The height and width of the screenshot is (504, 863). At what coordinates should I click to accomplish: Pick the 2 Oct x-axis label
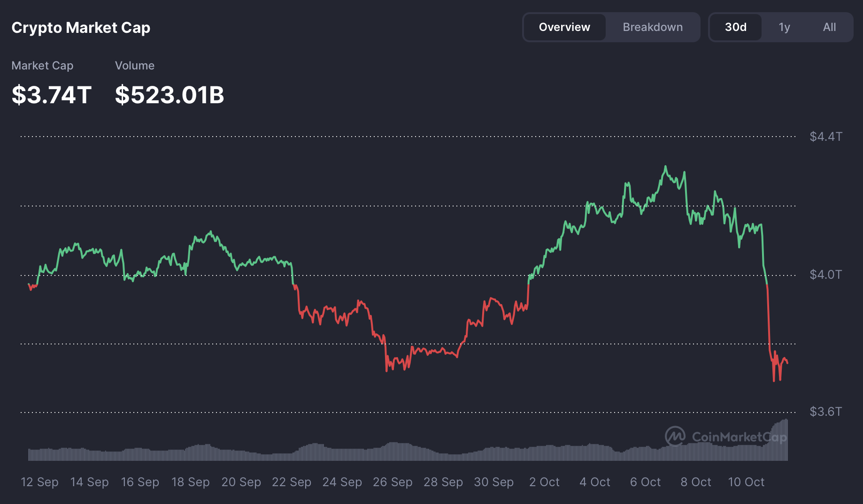point(544,482)
